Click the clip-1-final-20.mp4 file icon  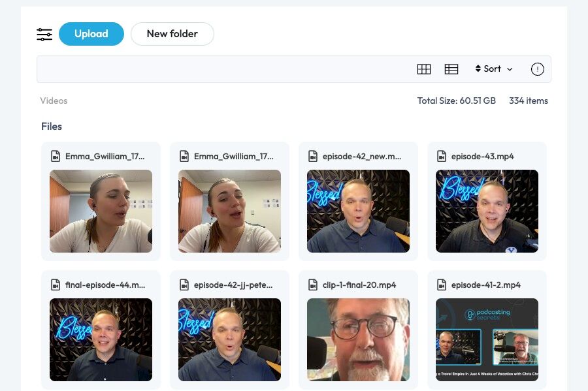tap(313, 285)
